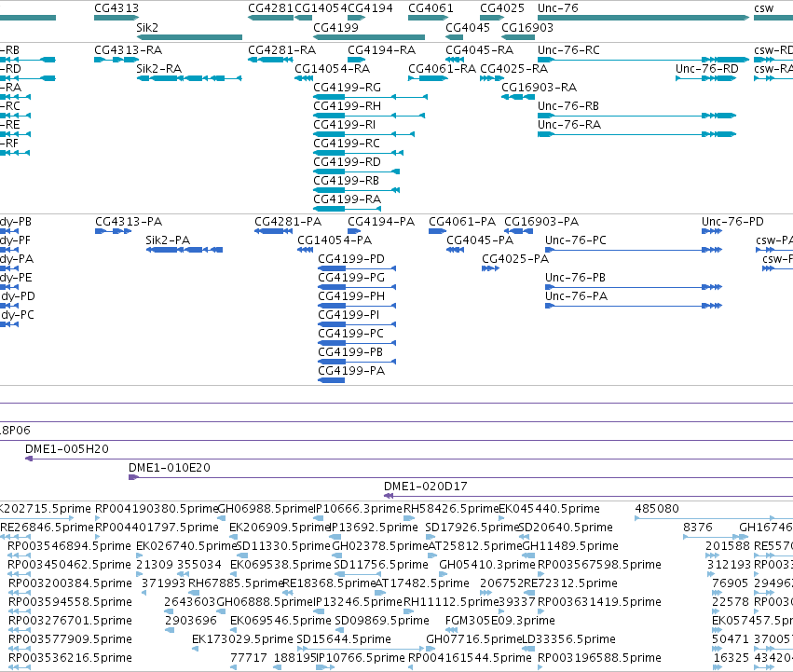Click protein Unc-76-PB
Viewport: 793px width, 672px height.
[x=576, y=278]
